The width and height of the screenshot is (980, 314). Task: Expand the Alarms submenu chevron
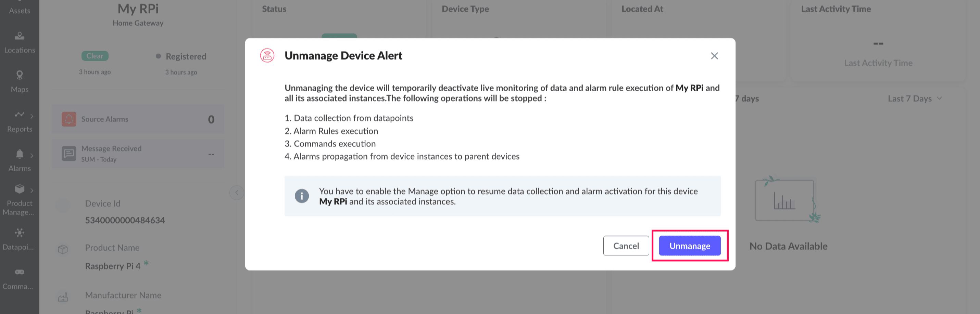coord(32,156)
